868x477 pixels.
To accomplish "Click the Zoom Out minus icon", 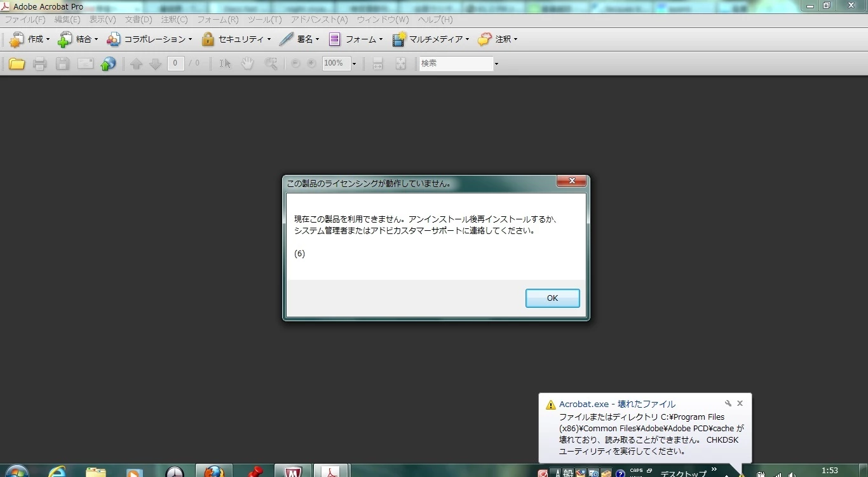I will click(x=295, y=64).
